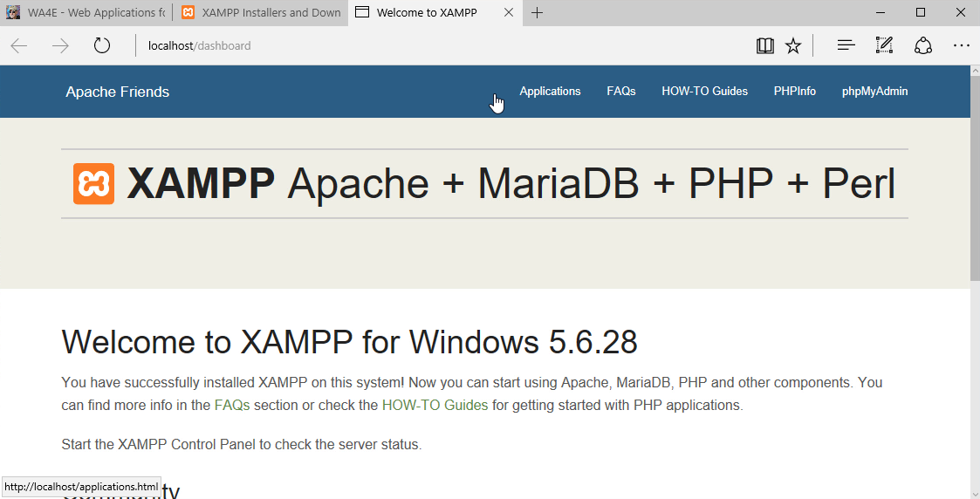Click the Refresh page icon

point(102,46)
